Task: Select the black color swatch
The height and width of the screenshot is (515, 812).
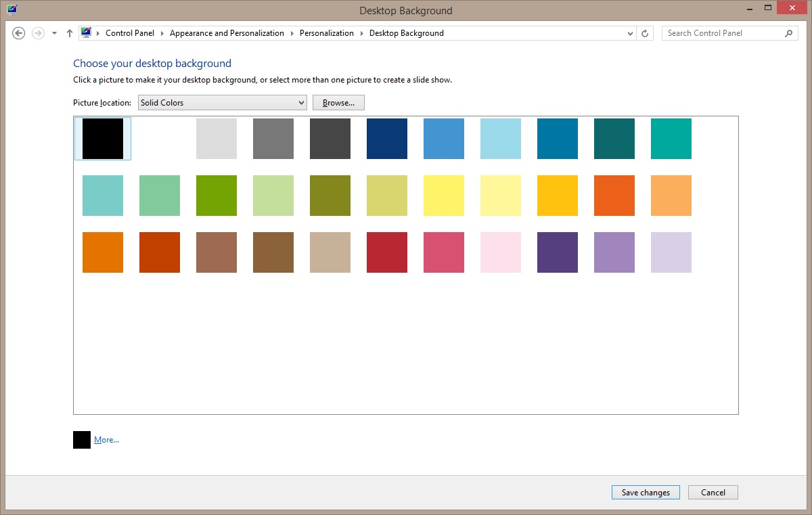Action: point(103,139)
